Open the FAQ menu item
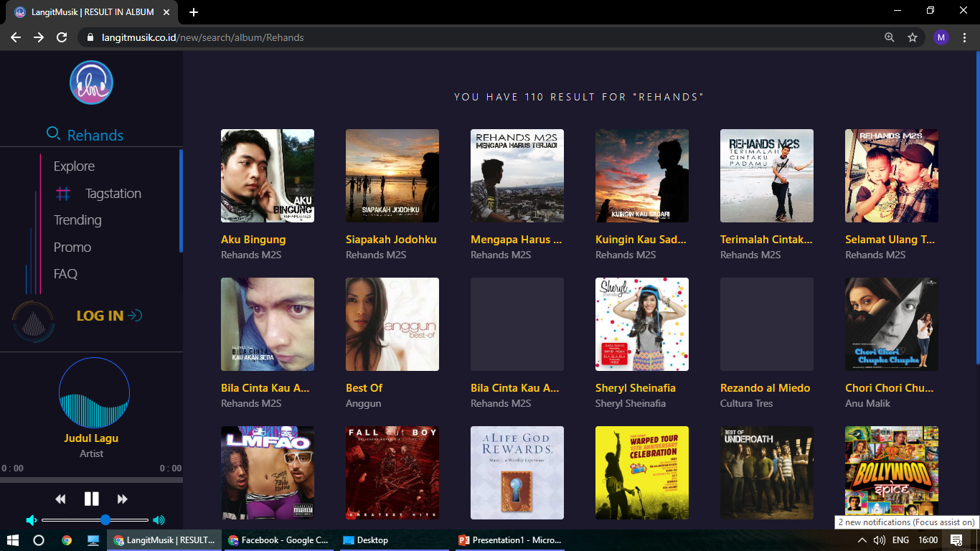The height and width of the screenshot is (551, 980). pos(65,273)
